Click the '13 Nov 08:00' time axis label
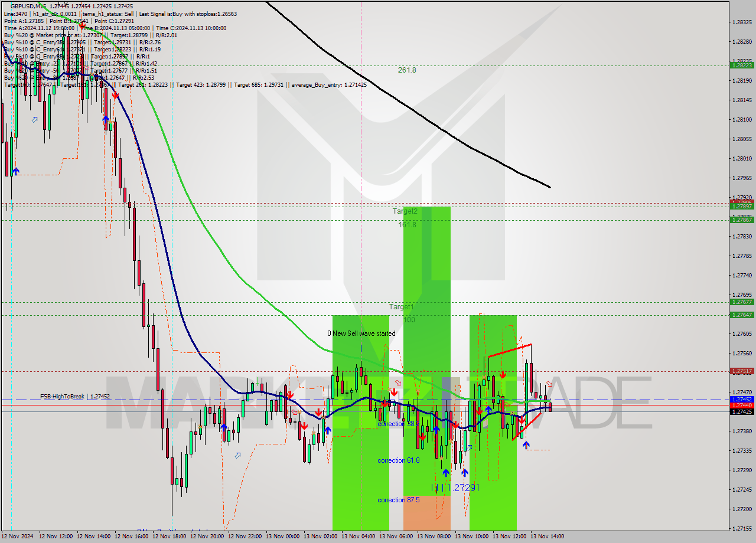Image resolution: width=756 pixels, height=543 pixels. pyautogui.click(x=434, y=537)
